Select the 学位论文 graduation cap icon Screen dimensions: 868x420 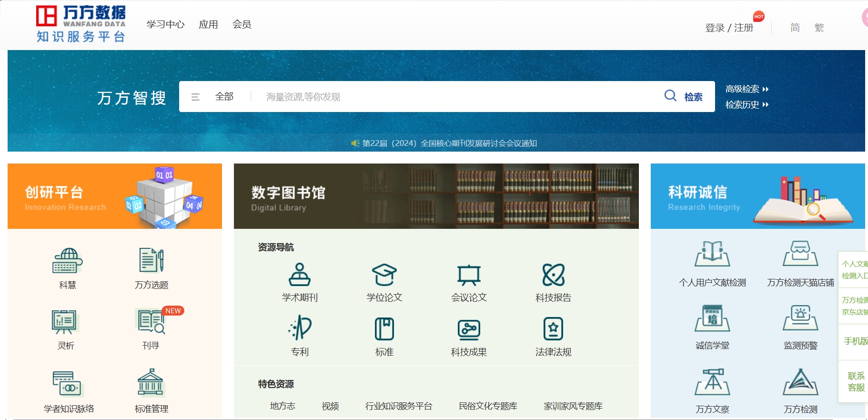pos(384,275)
